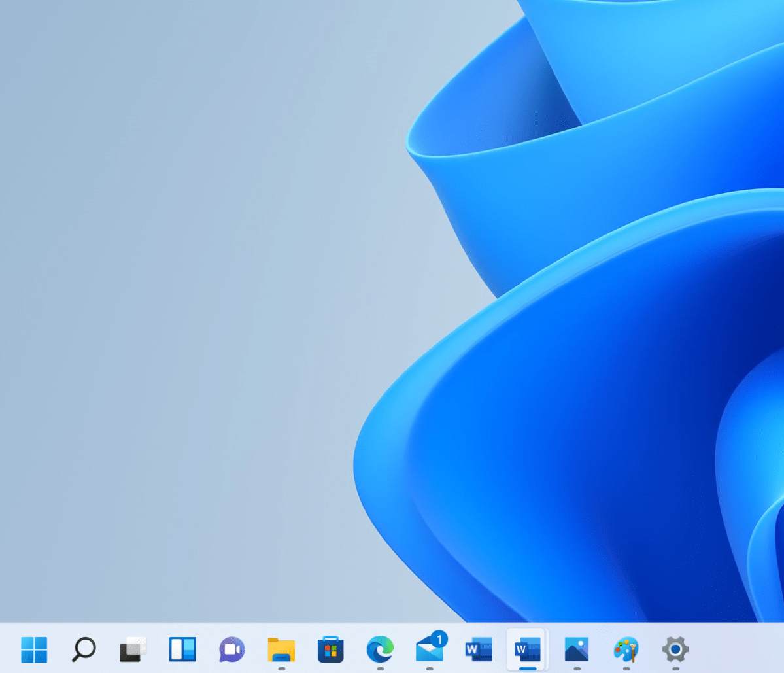Open Task View on the taskbar
Screen dimensions: 784x673
pyautogui.click(x=133, y=649)
